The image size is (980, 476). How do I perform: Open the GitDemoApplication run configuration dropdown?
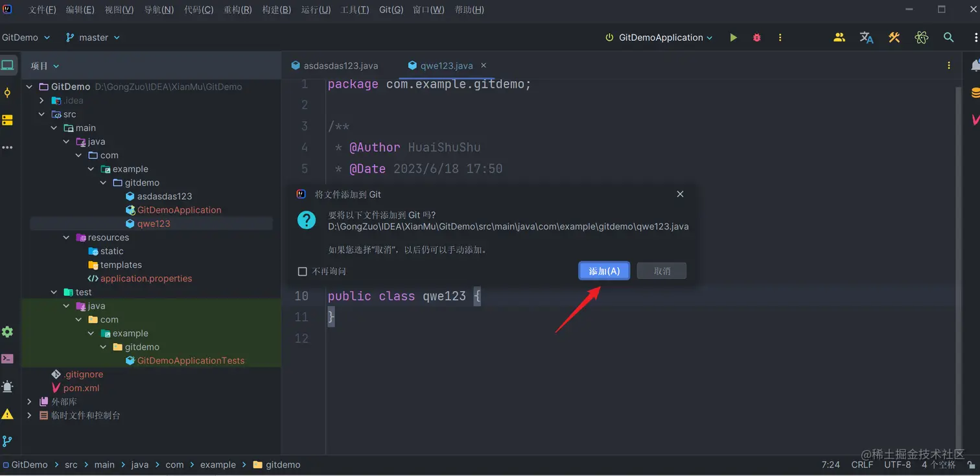pyautogui.click(x=659, y=37)
